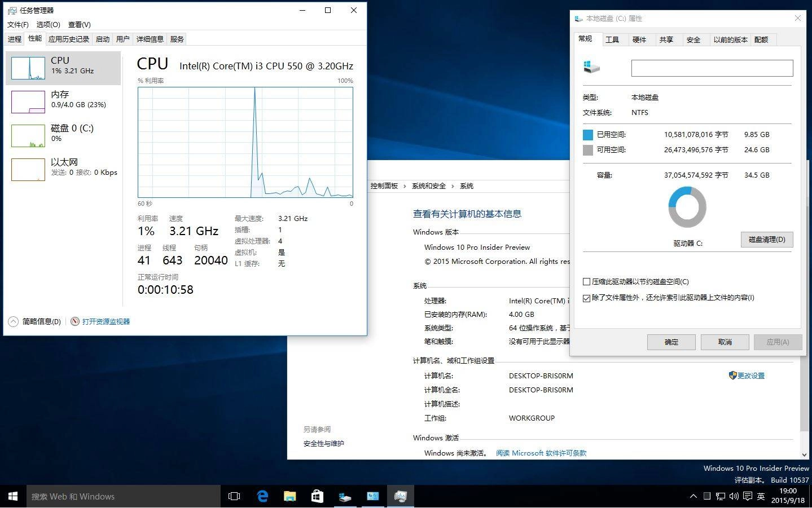Screen dimensions: 812x508
Task: Show hidden system tray icons
Action: [693, 496]
